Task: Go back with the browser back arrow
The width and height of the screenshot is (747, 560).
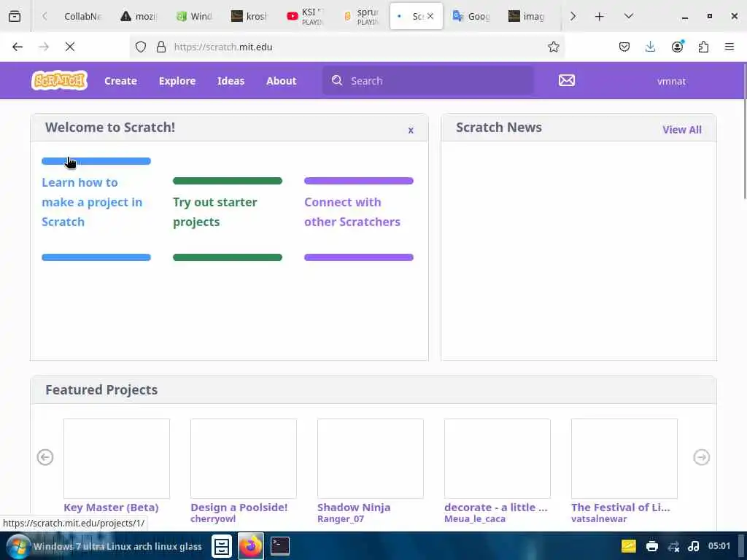Action: tap(18, 47)
